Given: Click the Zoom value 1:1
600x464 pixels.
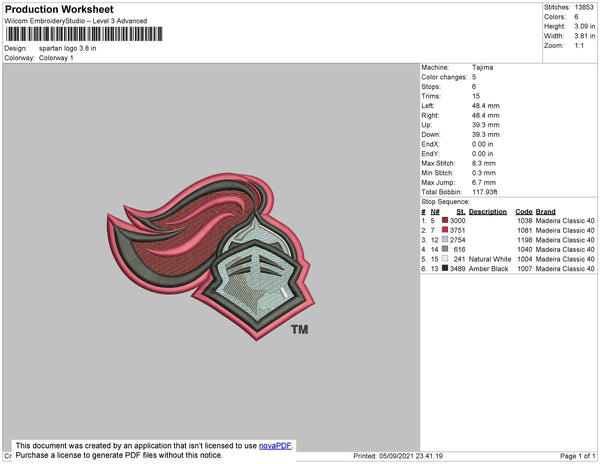Looking at the screenshot, I should [579, 46].
